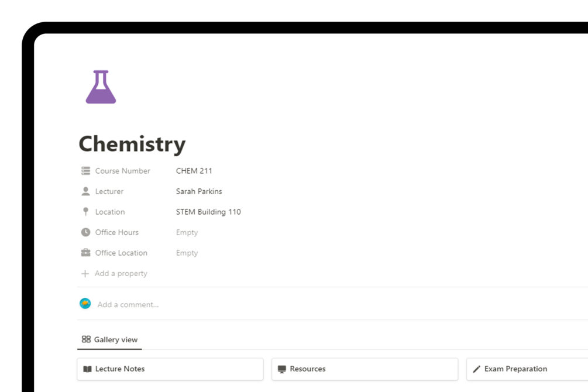The width and height of the screenshot is (588, 392).
Task: Open the Resources gallery card
Action: click(365, 369)
